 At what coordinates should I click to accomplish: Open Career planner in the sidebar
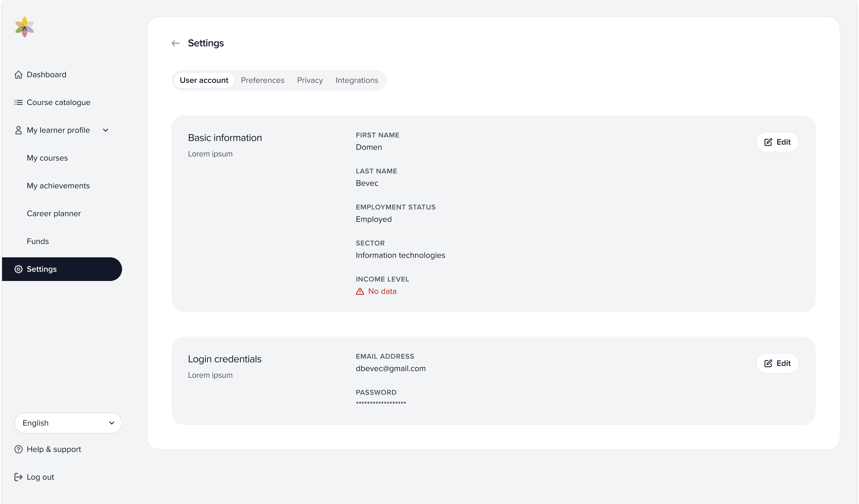point(54,213)
